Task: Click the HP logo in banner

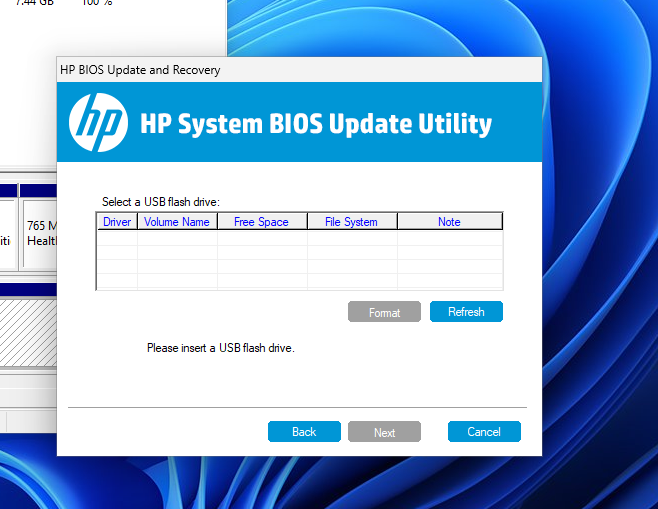Action: point(99,123)
